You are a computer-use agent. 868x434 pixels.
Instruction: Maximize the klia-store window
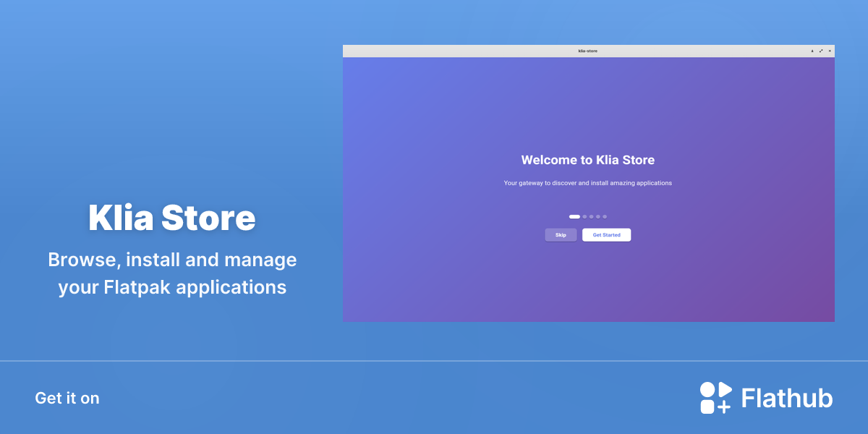click(x=821, y=51)
